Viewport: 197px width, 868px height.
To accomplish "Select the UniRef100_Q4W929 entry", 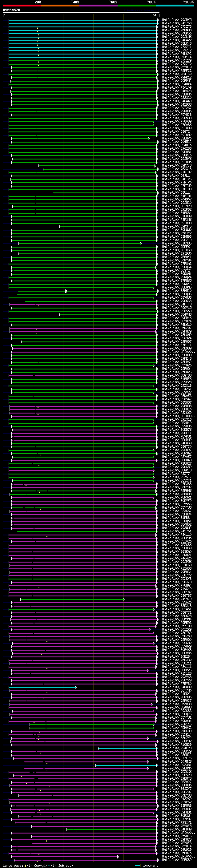I will [177, 850].
